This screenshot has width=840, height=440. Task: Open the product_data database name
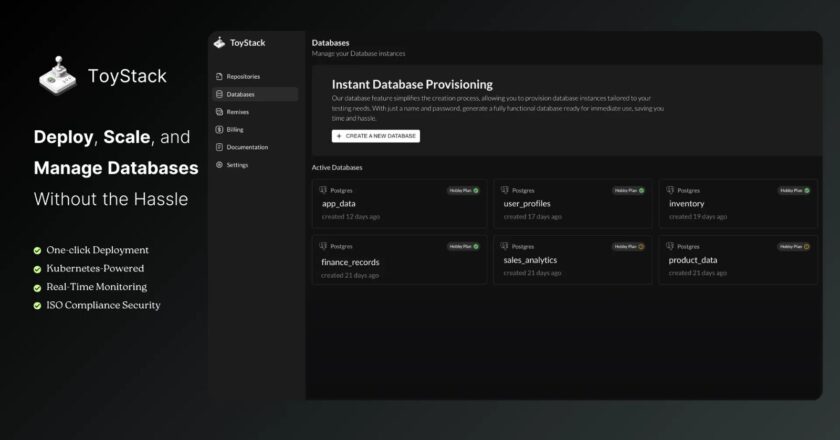click(x=693, y=260)
